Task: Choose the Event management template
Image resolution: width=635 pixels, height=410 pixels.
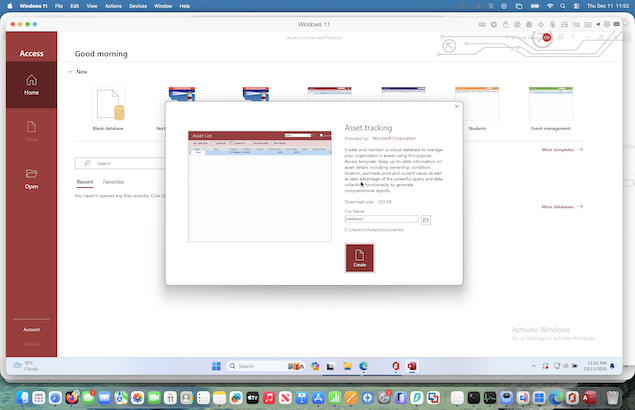Action: pyautogui.click(x=550, y=105)
